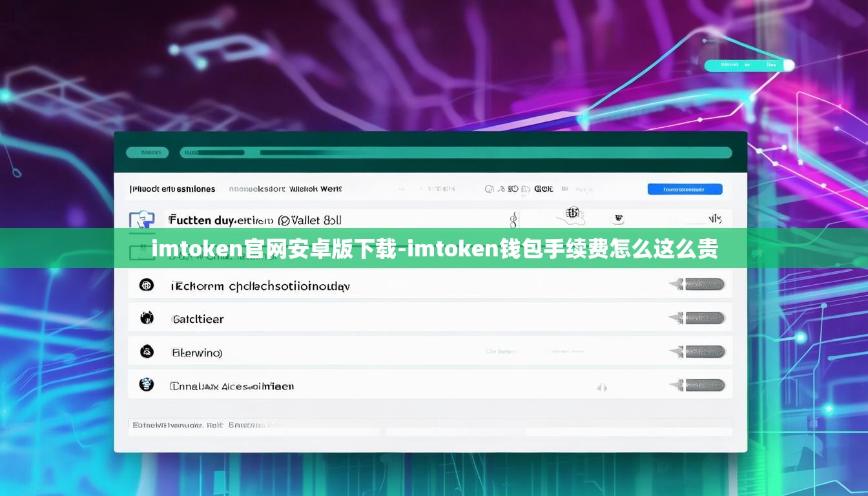This screenshot has width=868, height=496.
Task: Toggle the gray switch in the "Dnnaluax Alcesoimiaen" row
Action: pyautogui.click(x=697, y=386)
